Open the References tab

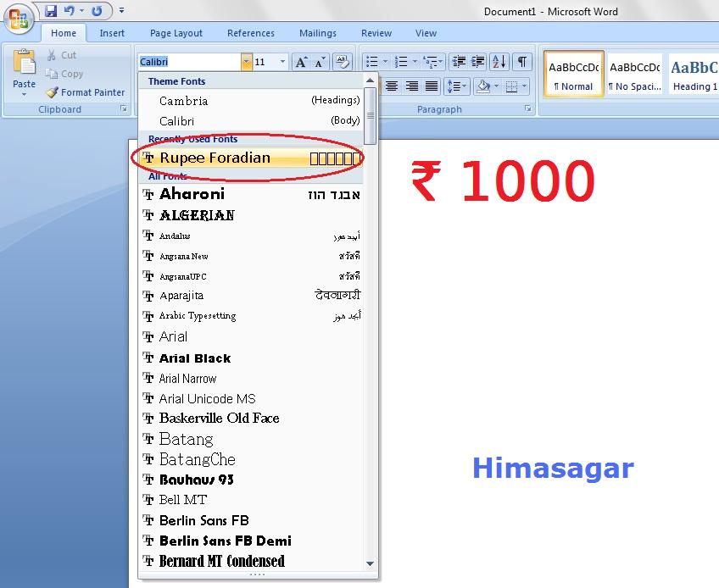point(251,33)
